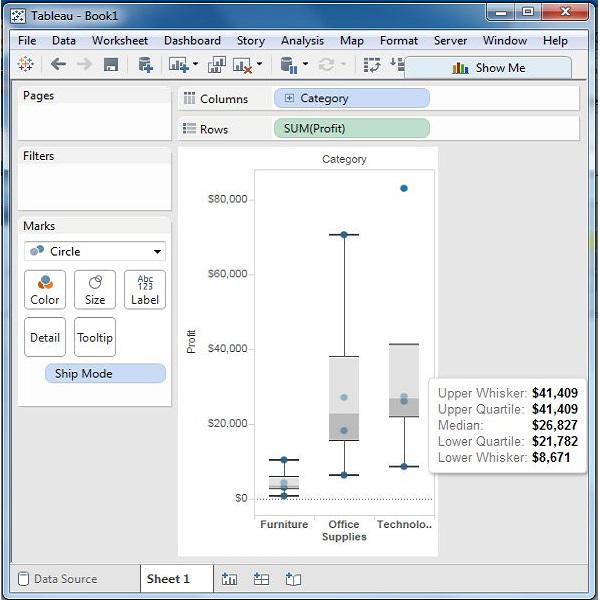Click the Show Me chart icon
This screenshot has height=600, width=600.
click(460, 68)
